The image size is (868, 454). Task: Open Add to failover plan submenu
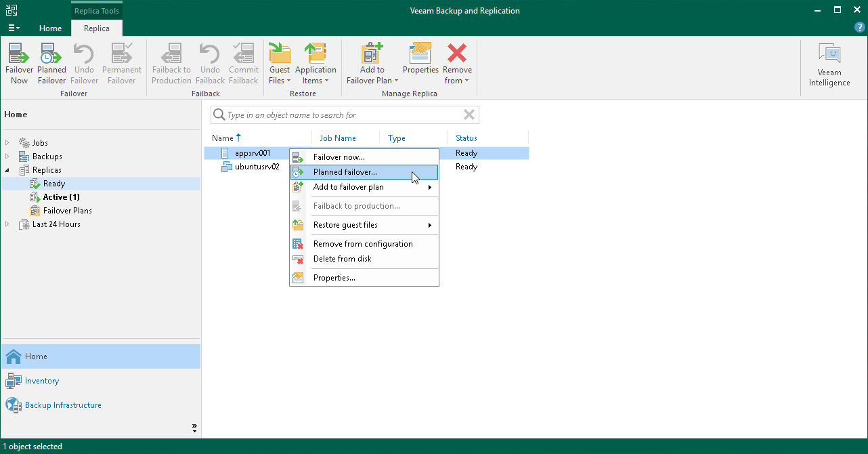point(364,187)
